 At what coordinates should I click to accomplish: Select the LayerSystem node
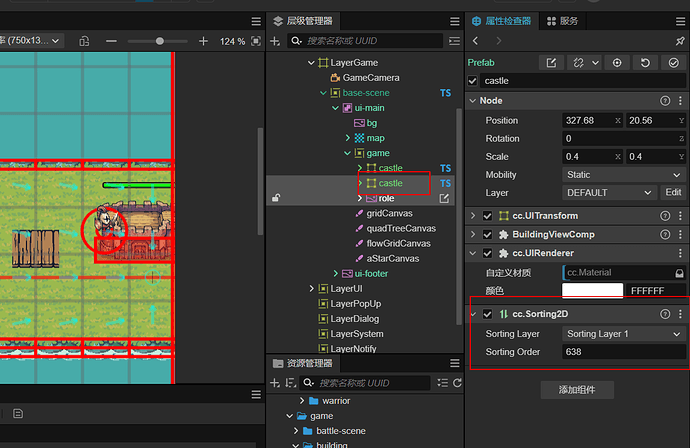point(357,334)
